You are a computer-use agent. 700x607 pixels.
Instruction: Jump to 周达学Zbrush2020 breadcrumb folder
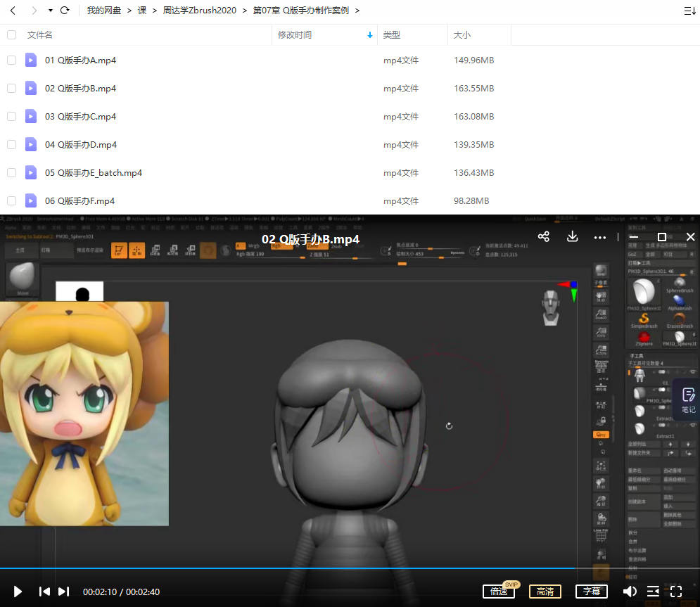pos(199,11)
